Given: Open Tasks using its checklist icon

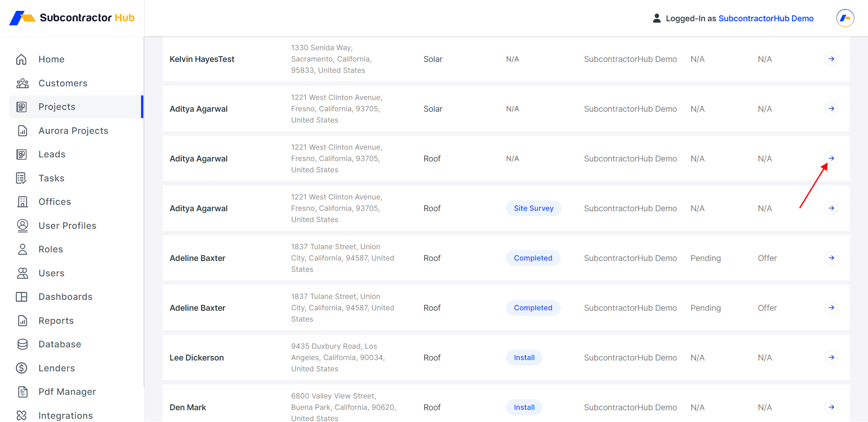Looking at the screenshot, I should 21,178.
